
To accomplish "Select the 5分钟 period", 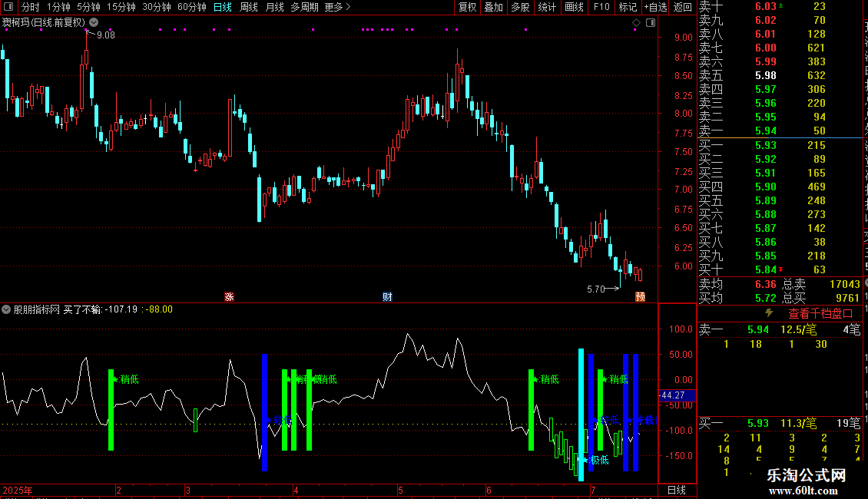I will tap(88, 7).
